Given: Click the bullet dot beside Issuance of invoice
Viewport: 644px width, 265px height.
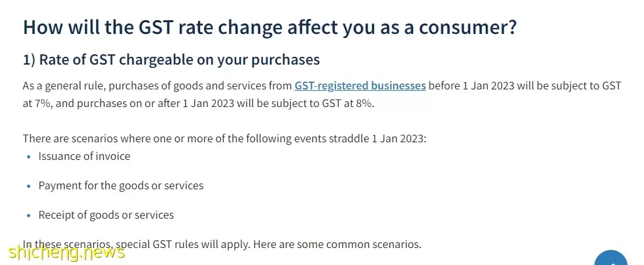Looking at the screenshot, I should click(x=28, y=157).
